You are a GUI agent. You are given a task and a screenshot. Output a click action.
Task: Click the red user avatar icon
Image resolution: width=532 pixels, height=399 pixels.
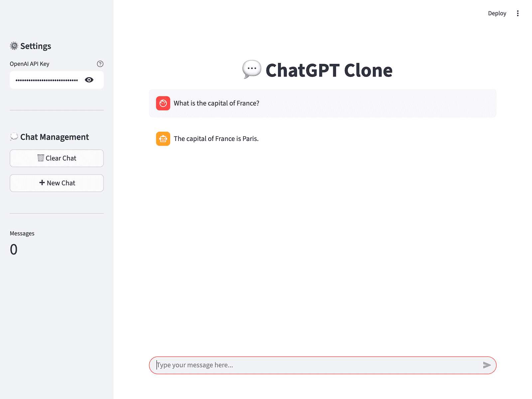click(x=163, y=103)
